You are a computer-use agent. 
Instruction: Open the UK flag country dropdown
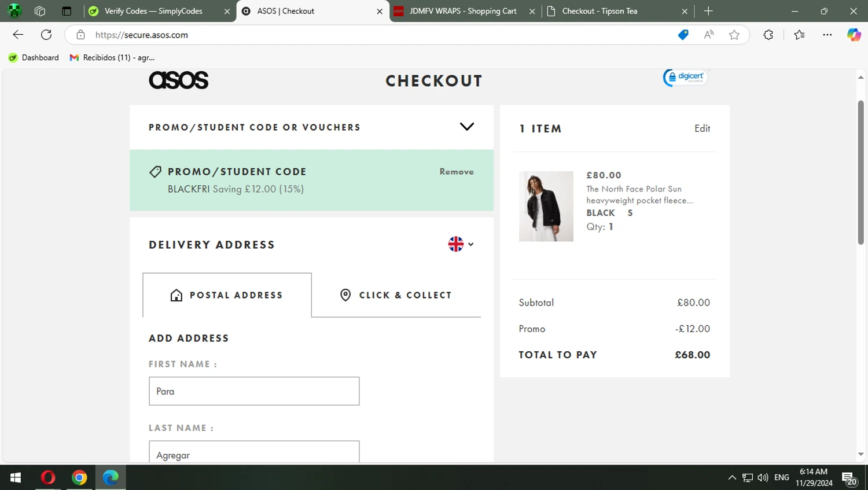(461, 244)
